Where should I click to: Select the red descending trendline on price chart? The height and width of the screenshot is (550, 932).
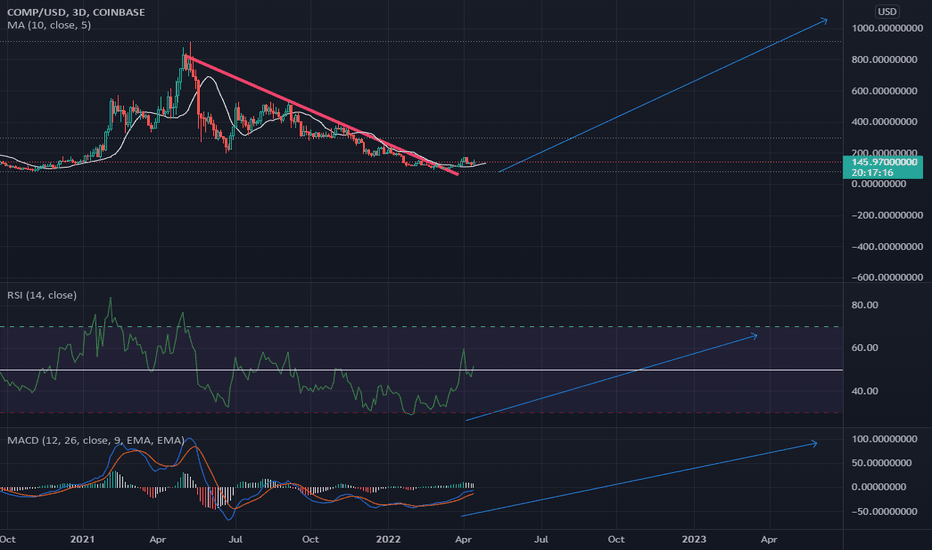point(321,115)
